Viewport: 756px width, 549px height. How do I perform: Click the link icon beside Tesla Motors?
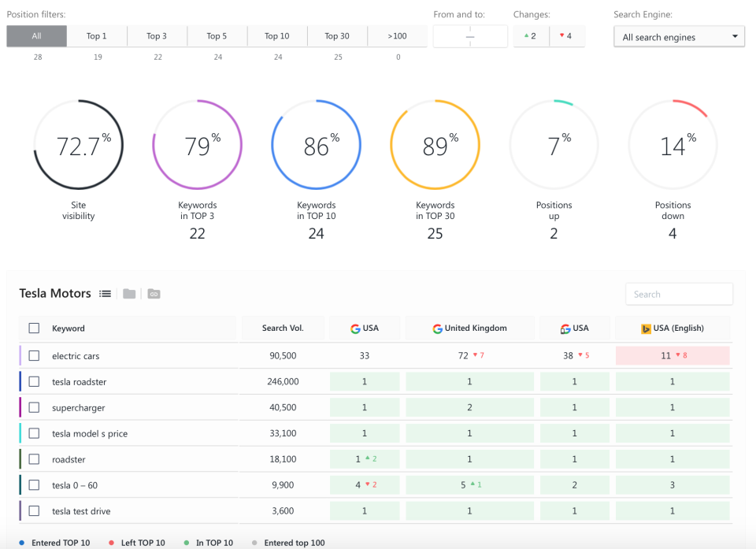[154, 293]
